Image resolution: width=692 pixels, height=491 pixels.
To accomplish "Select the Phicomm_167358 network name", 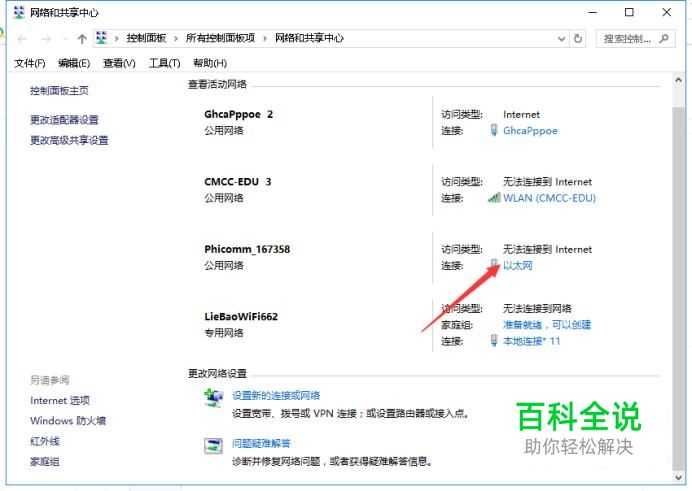I will click(247, 249).
